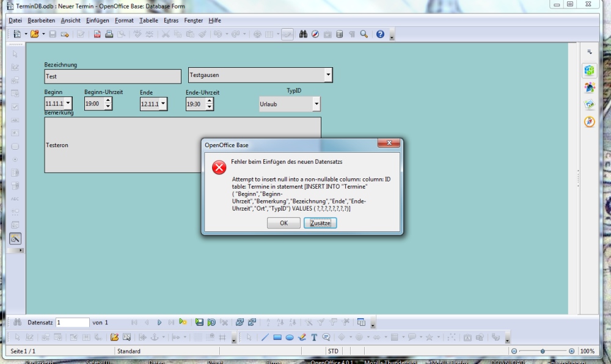The height and width of the screenshot is (364, 611).
Task: Open the Einfügen menu
Action: (98, 20)
